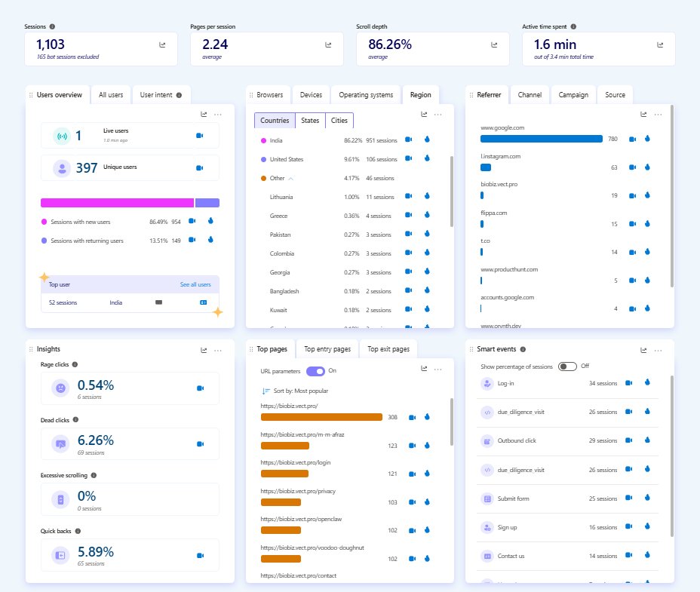
Task: Click the Smart events list scrollbar
Action: [672, 456]
